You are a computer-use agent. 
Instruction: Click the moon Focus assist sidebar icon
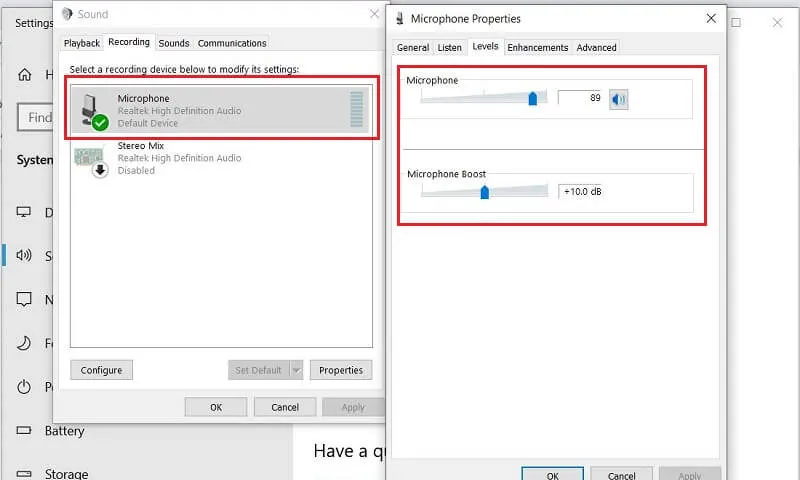coord(24,343)
